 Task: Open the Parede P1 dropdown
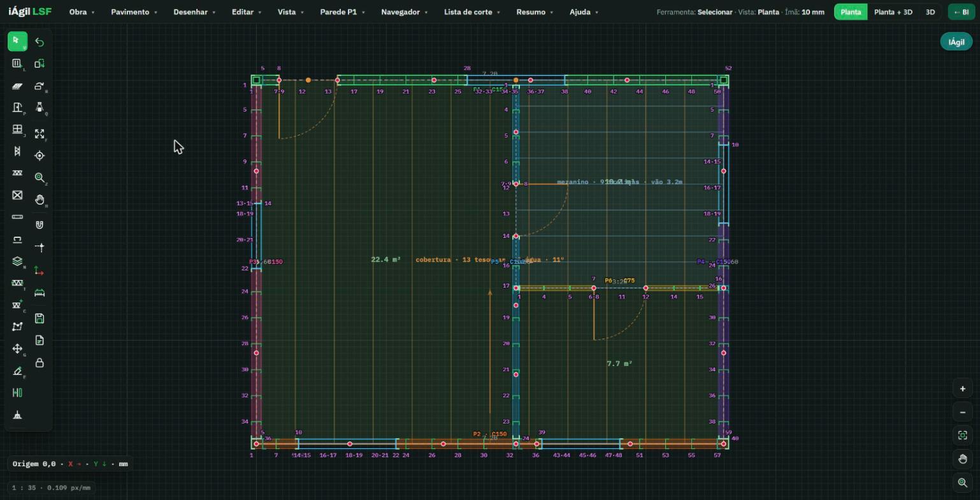343,12
